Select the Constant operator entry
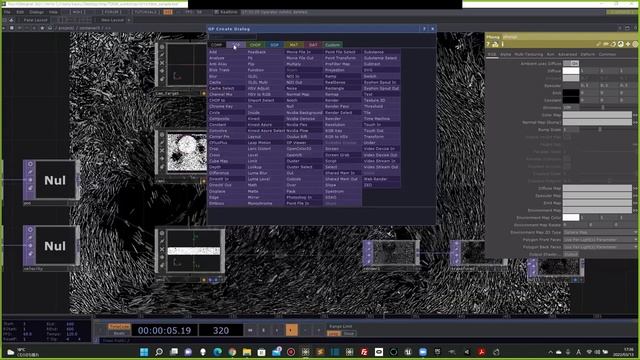Image resolution: width=640 pixels, height=360 pixels. (226, 124)
